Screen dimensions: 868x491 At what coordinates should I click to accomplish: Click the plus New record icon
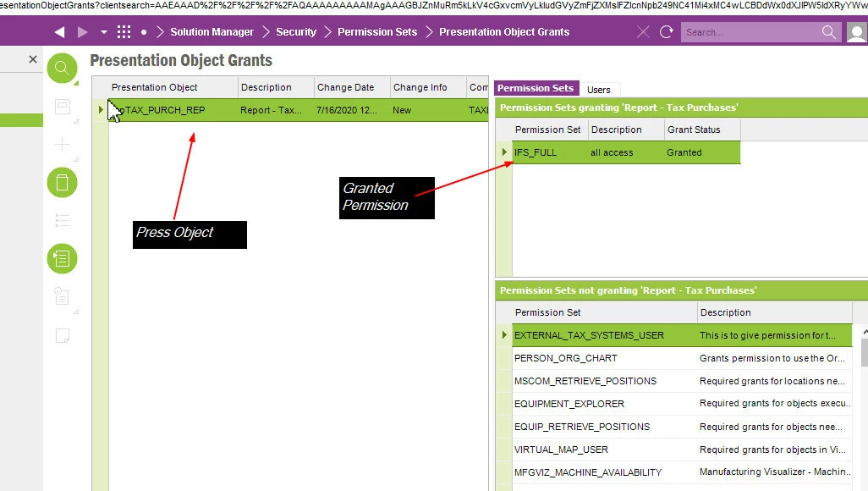tap(63, 145)
